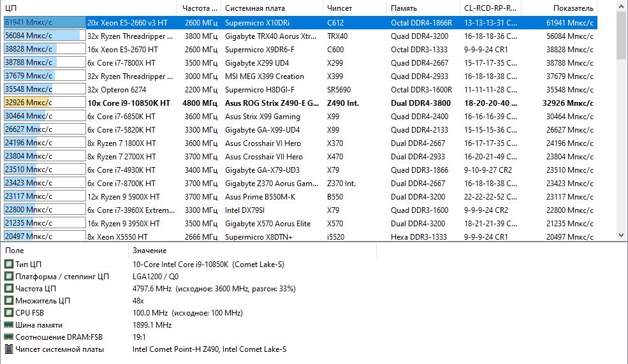628x364 pixels.
Task: Click the scroll down arrow of results list
Action: point(621,235)
